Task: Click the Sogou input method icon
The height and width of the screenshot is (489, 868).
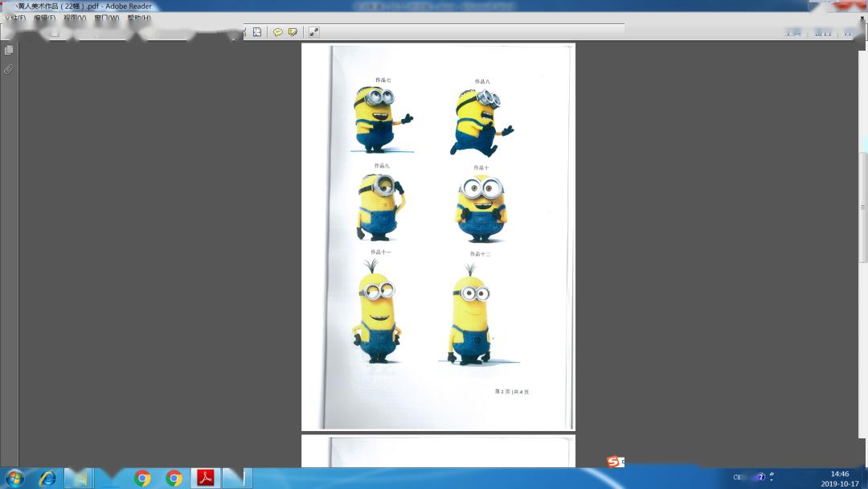Action: pos(614,462)
